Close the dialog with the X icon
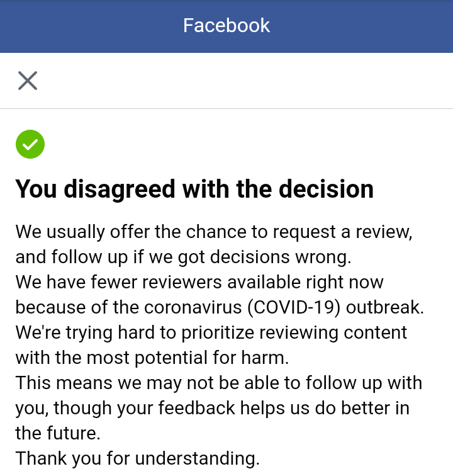 28,81
